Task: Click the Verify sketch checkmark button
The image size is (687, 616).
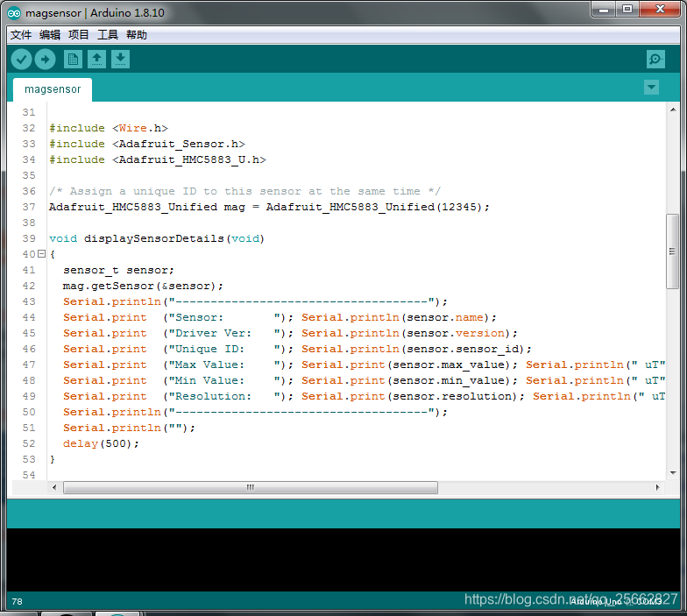Action: (21, 60)
